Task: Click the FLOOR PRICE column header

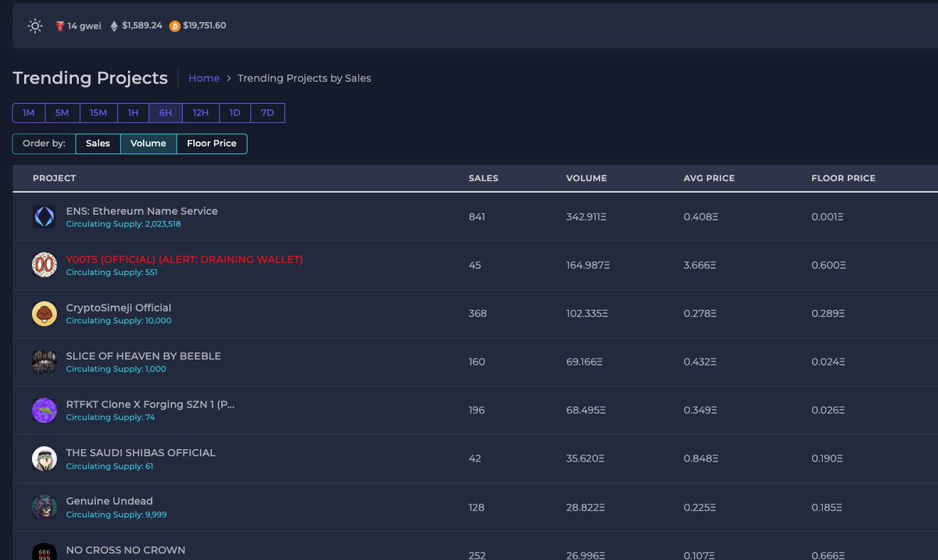Action: [843, 178]
